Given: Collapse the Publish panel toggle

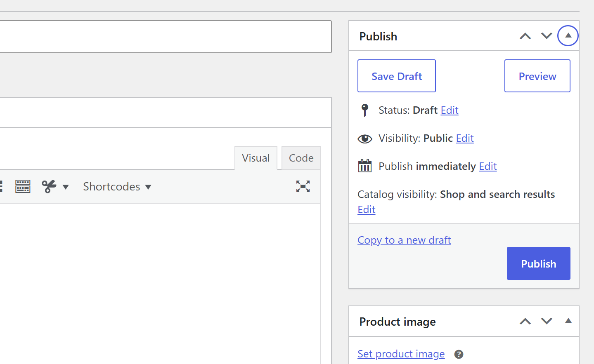Looking at the screenshot, I should point(568,36).
